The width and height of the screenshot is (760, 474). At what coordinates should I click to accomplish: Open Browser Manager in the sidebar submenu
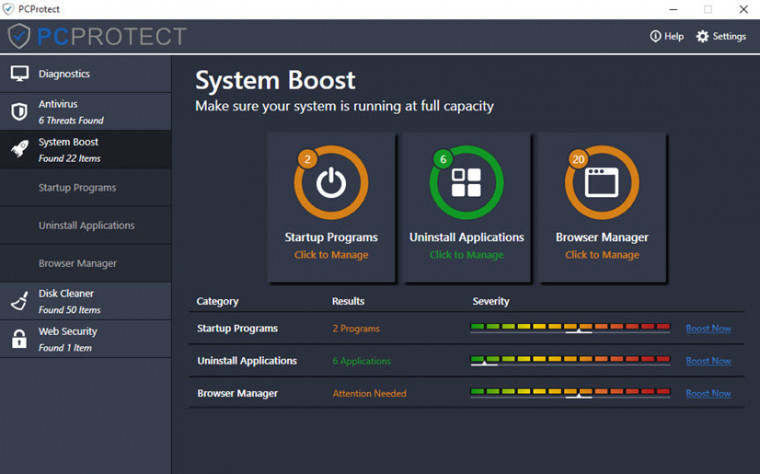coord(85,263)
